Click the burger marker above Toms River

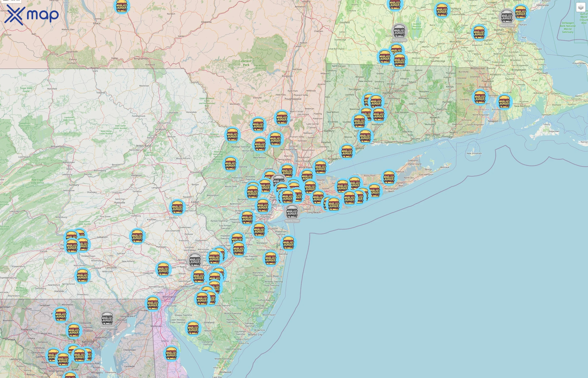point(271,258)
